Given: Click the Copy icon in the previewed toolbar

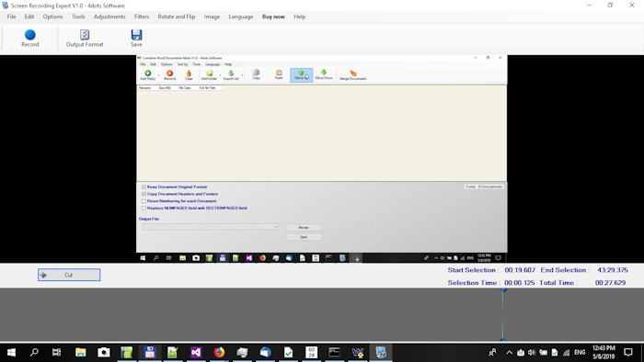Looking at the screenshot, I should click(x=256, y=73).
